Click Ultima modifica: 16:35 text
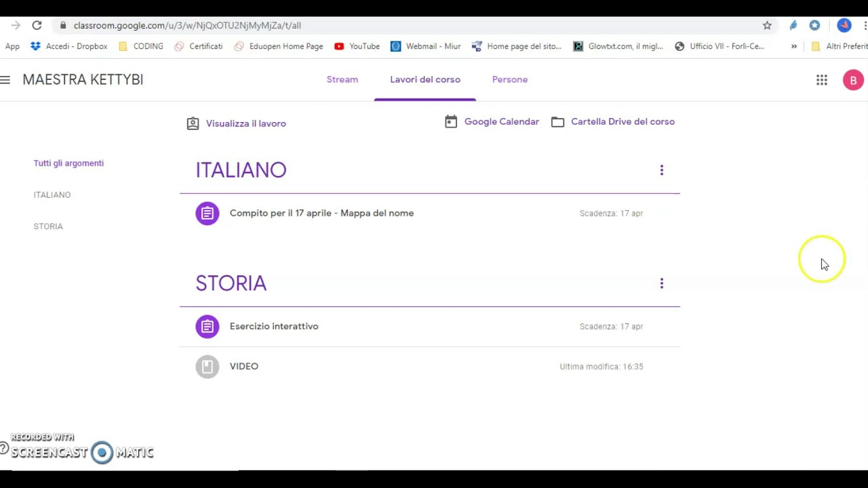868x488 pixels. point(601,367)
